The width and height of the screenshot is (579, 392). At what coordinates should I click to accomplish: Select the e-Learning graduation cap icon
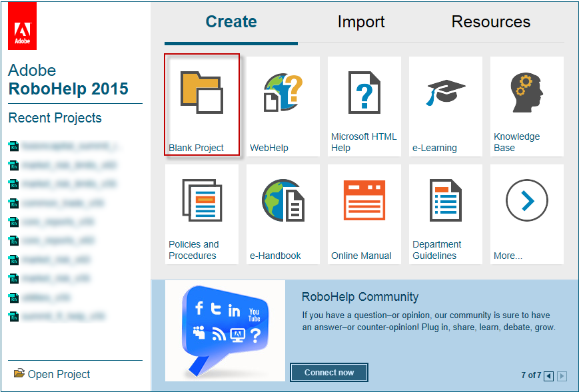tap(445, 93)
